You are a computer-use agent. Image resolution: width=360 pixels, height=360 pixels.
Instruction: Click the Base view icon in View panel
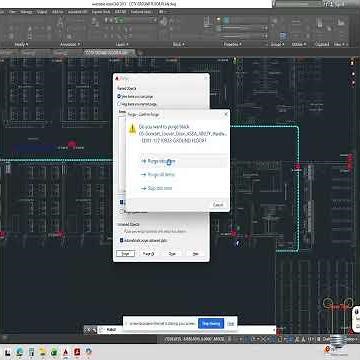(x=340, y=23)
